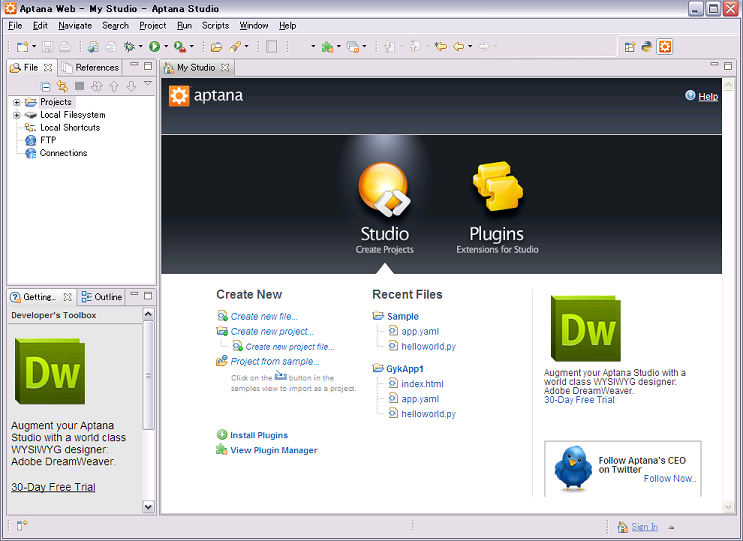Select the orange Aptana perspective icon
Image resolution: width=743 pixels, height=541 pixels.
pos(665,46)
